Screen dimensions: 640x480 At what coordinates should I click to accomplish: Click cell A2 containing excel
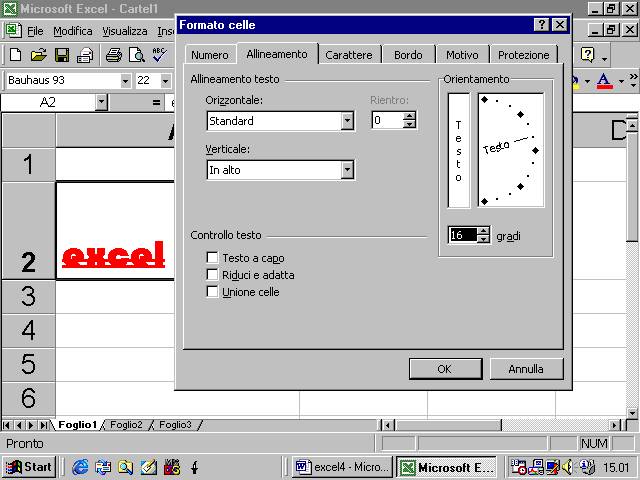coord(115,231)
